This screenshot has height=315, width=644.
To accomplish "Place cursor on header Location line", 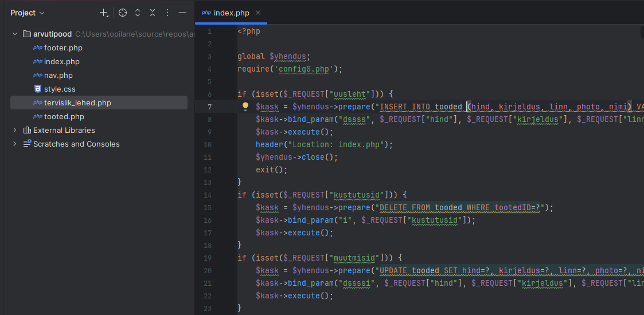I will coord(324,144).
